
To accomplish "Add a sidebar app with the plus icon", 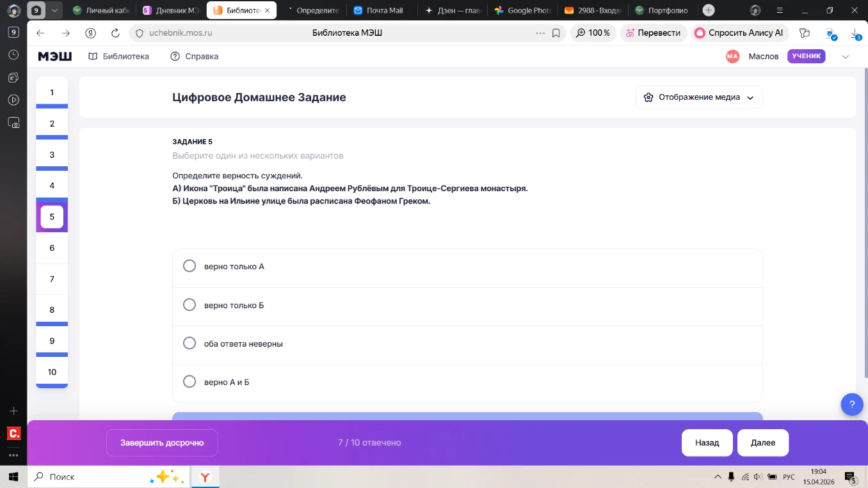I will (x=13, y=411).
